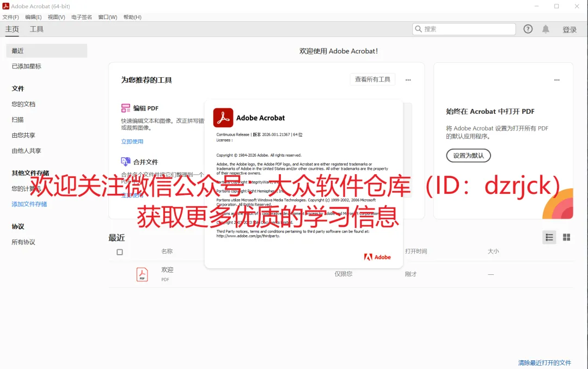Open the 视图(V) menu
This screenshot has height=369, width=588.
pos(56,17)
